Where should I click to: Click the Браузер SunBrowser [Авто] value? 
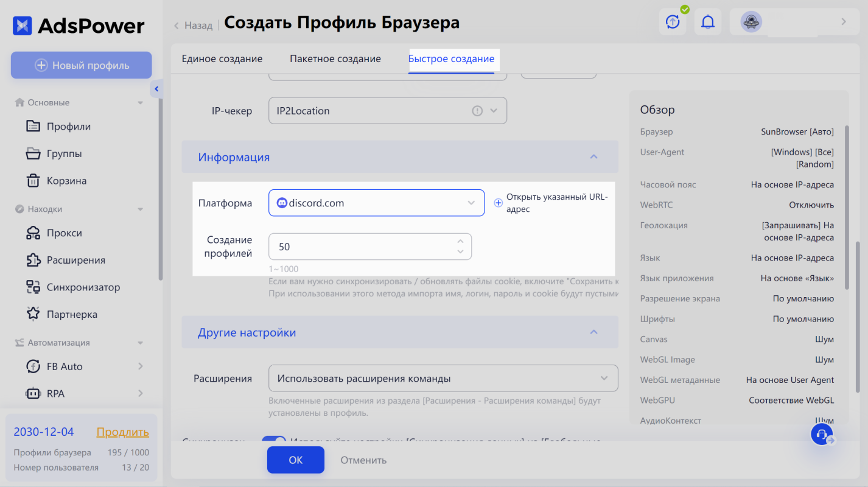click(x=797, y=131)
